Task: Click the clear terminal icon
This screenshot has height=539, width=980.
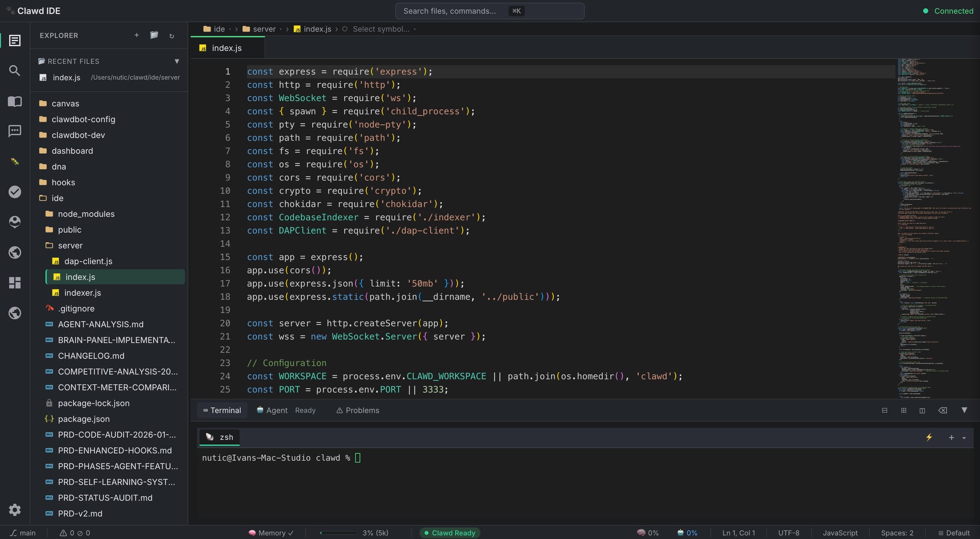Action: pos(943,410)
